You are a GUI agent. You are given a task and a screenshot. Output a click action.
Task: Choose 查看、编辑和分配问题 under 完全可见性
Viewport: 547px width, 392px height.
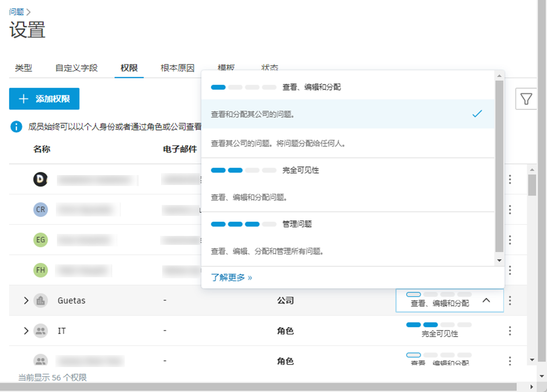coord(348,197)
